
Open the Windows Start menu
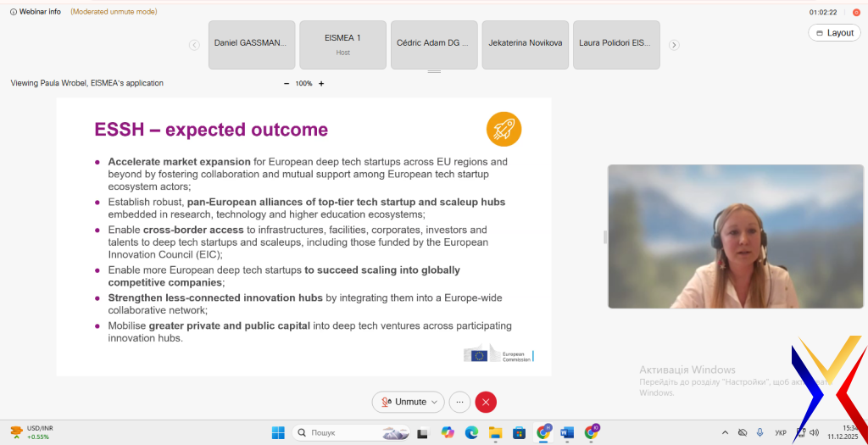click(x=278, y=432)
